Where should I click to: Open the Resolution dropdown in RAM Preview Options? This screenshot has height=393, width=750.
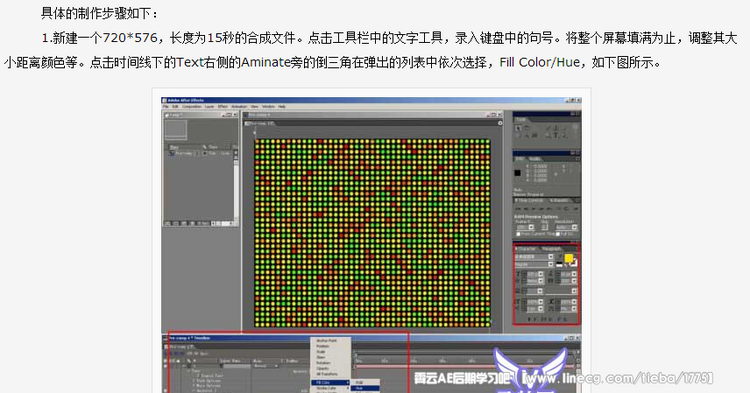pyautogui.click(x=566, y=227)
